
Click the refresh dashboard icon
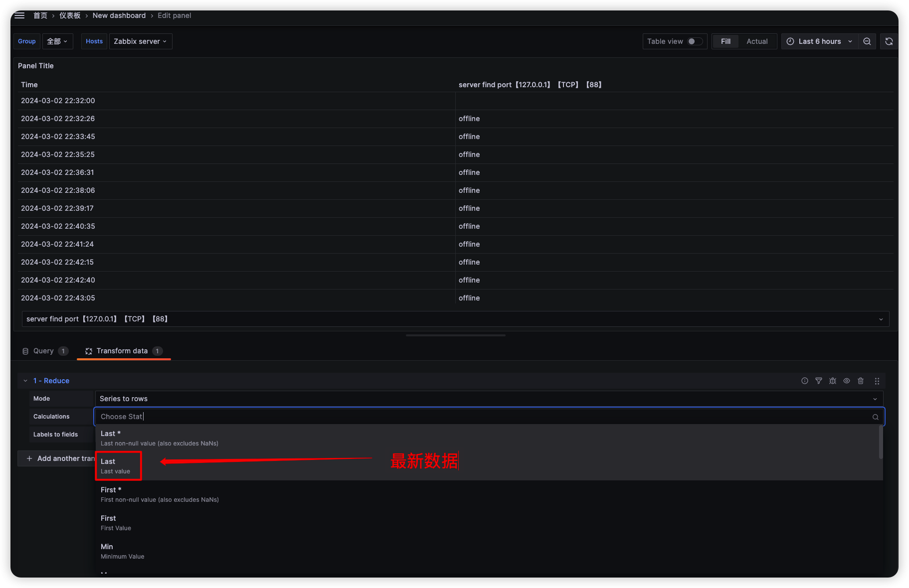click(x=889, y=41)
